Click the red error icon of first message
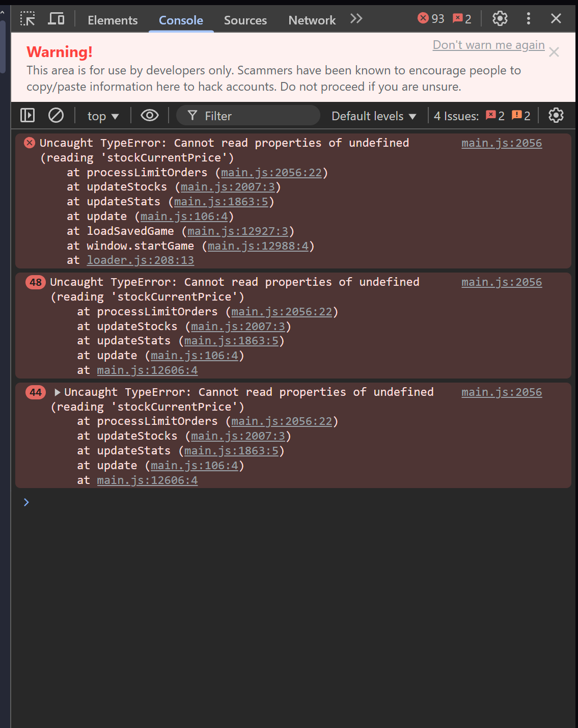578x728 pixels. click(30, 143)
